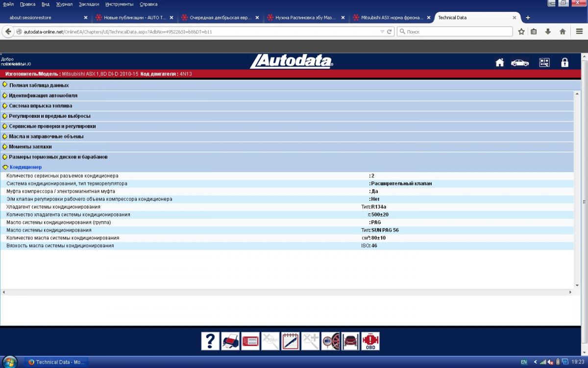The width and height of the screenshot is (588, 368).
Task: Close the 'about:sessionrestore' tab
Action: (86, 18)
